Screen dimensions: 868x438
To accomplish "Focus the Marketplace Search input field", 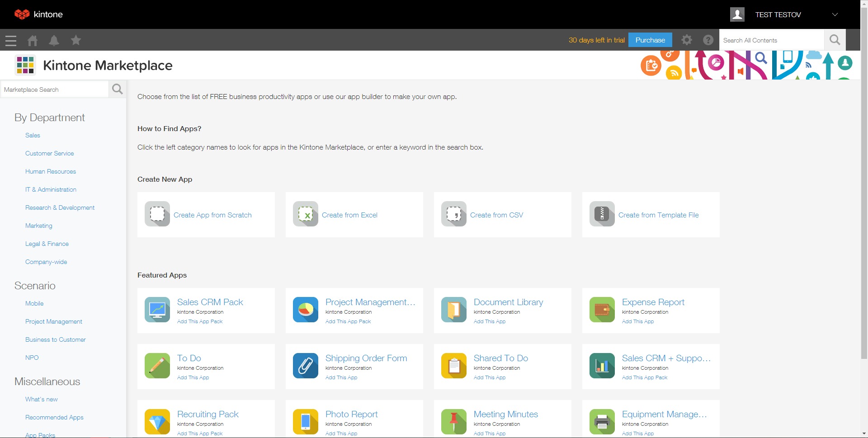I will point(54,89).
